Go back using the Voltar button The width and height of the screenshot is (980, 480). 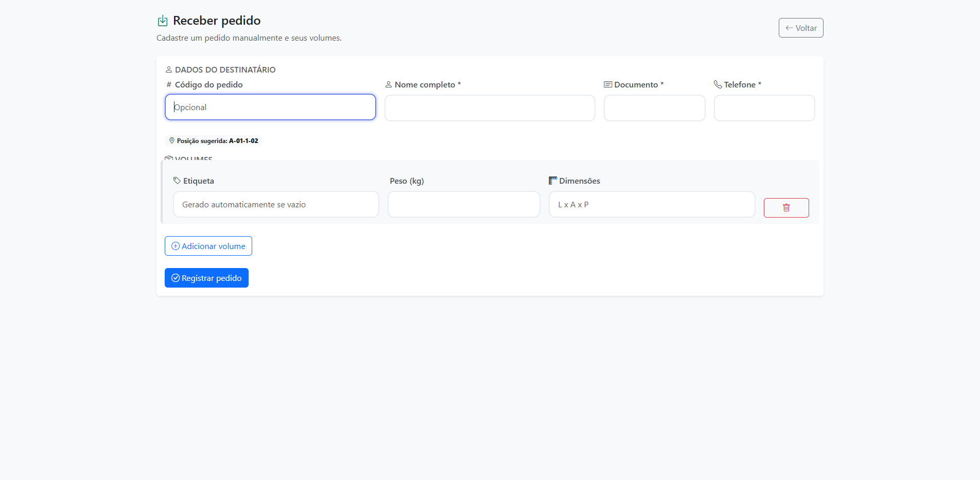800,28
